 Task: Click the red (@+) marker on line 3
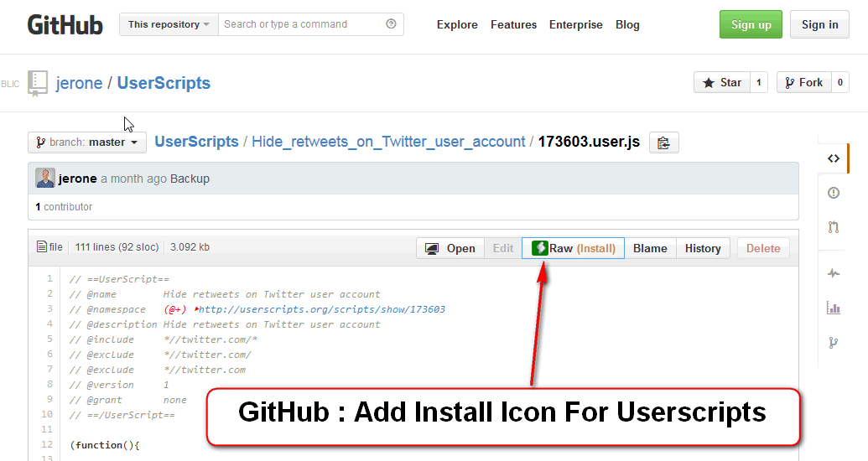175,309
